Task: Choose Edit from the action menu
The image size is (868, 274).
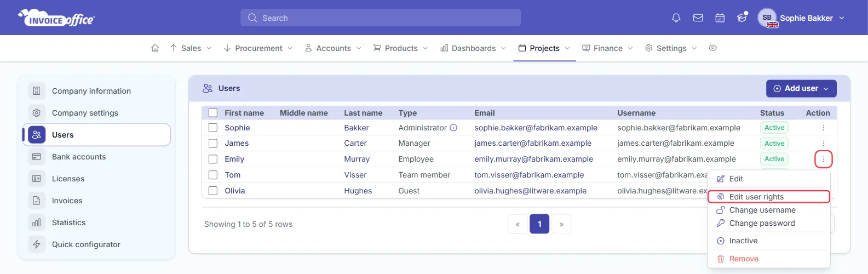Action: click(x=769, y=179)
